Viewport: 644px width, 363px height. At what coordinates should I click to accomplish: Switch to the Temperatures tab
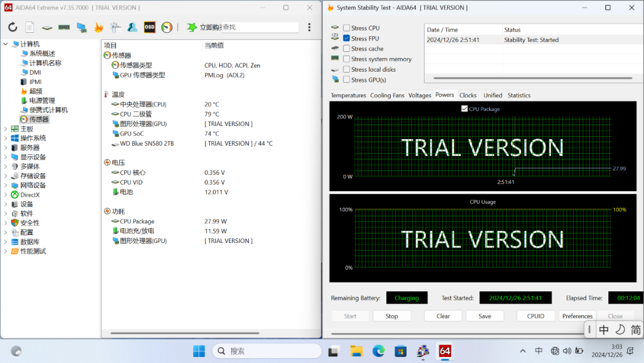click(348, 96)
